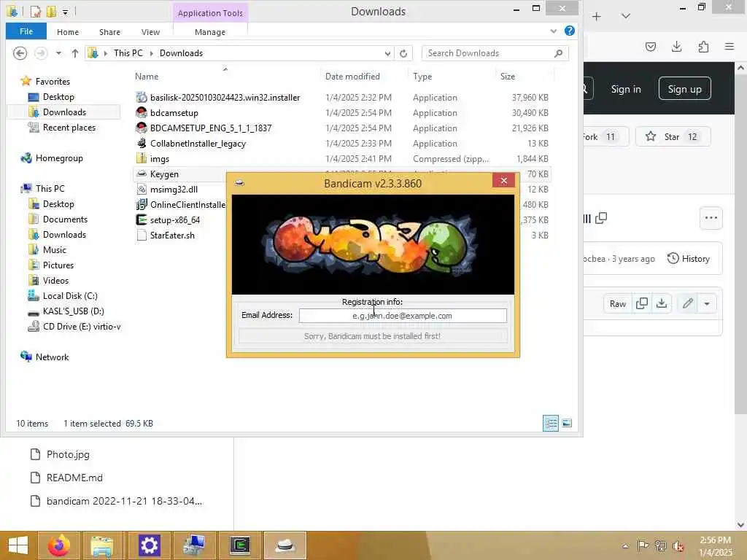Image resolution: width=747 pixels, height=560 pixels.
Task: Close the Bandicam keygen dialog
Action: 503,181
